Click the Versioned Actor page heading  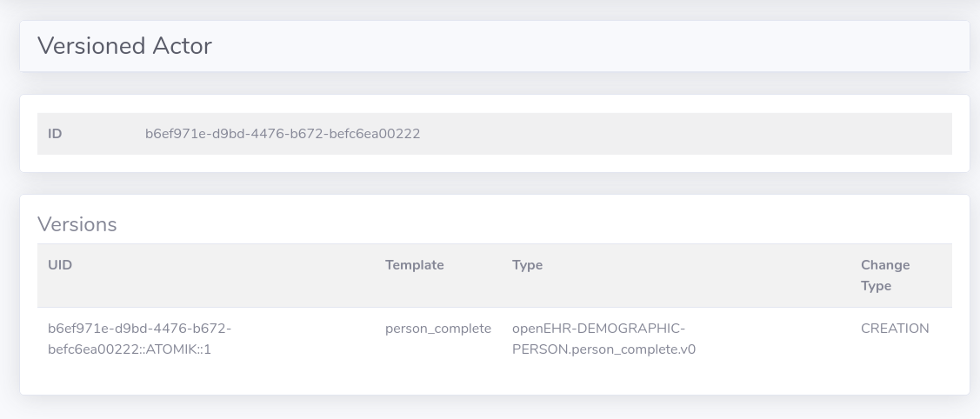(x=124, y=46)
